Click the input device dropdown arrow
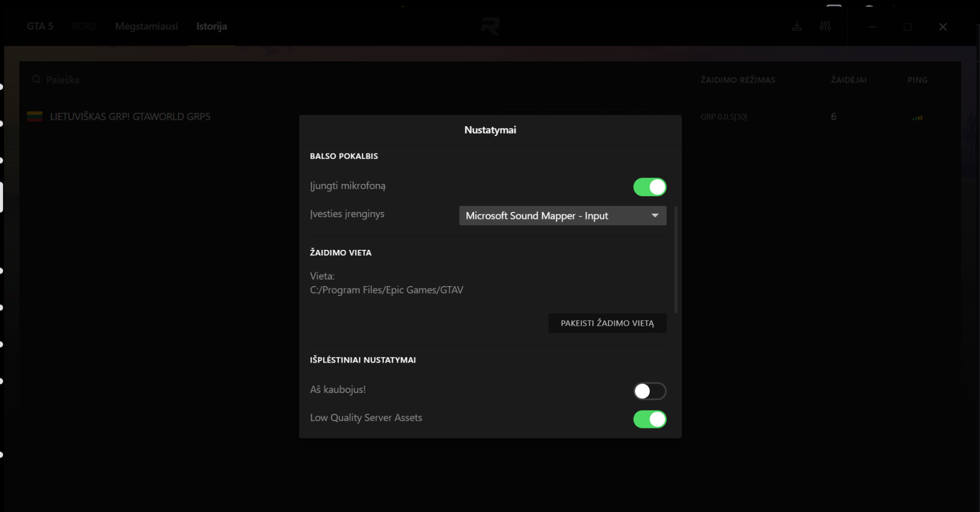This screenshot has height=512, width=980. pos(655,215)
